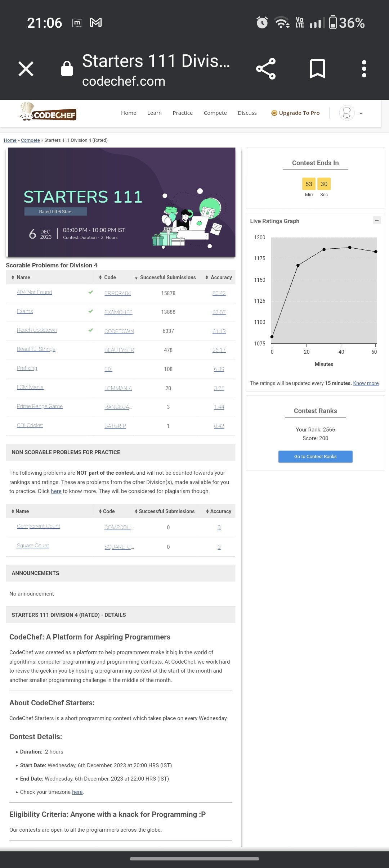Screen dimensions: 389x868
Task: Open the Learn menu item
Action: 155,113
